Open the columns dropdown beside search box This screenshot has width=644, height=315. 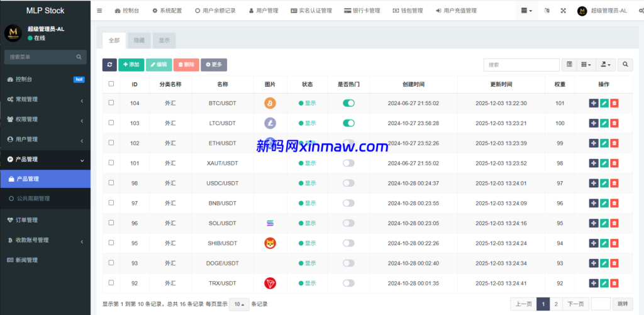(x=586, y=65)
